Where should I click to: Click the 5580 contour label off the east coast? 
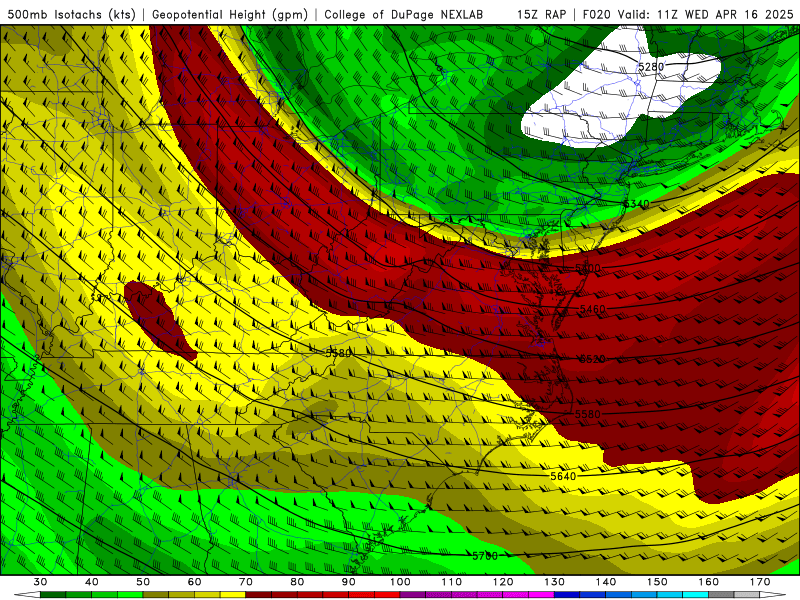[x=588, y=414]
